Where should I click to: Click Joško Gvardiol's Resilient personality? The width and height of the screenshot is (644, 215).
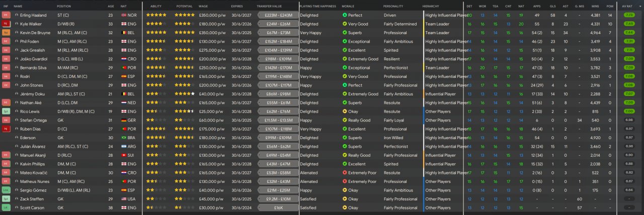tap(392, 59)
